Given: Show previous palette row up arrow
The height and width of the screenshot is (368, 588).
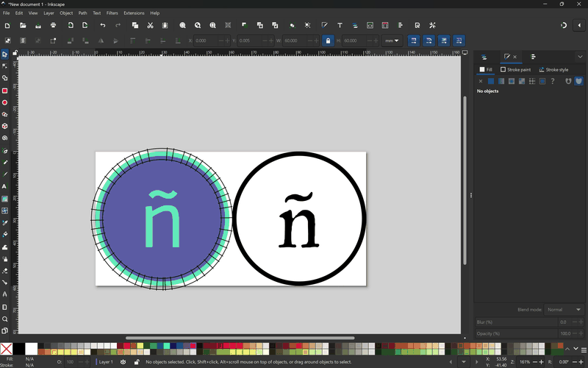Looking at the screenshot, I should 567,349.
